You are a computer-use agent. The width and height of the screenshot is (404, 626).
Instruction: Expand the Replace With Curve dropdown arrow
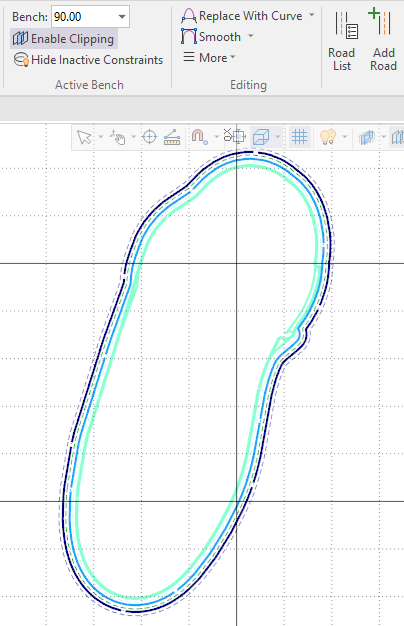tap(312, 15)
